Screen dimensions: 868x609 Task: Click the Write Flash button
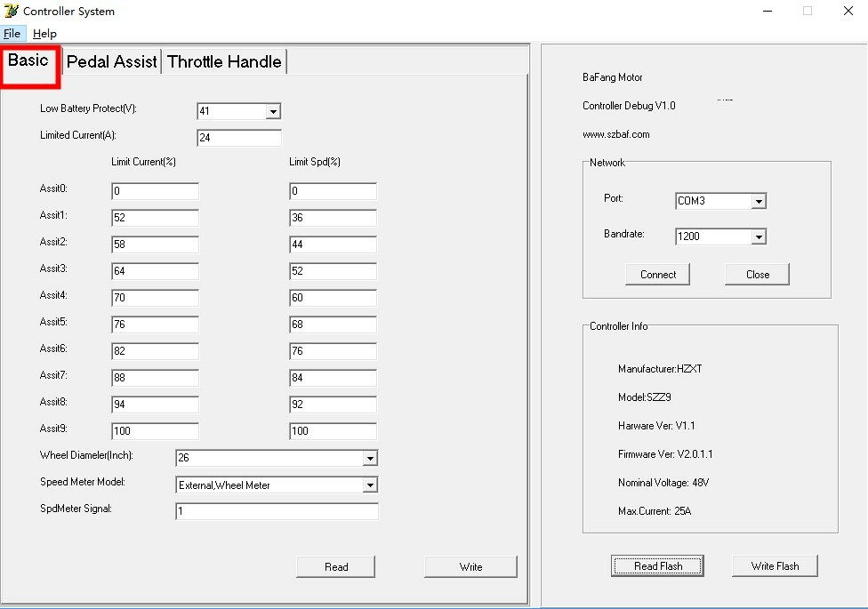pos(775,565)
